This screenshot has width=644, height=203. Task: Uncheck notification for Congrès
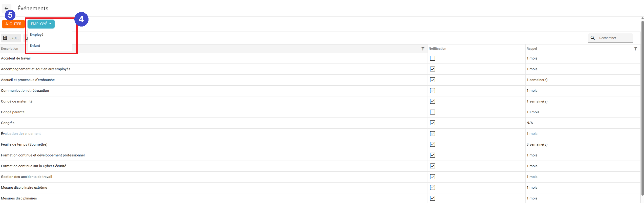click(x=432, y=123)
